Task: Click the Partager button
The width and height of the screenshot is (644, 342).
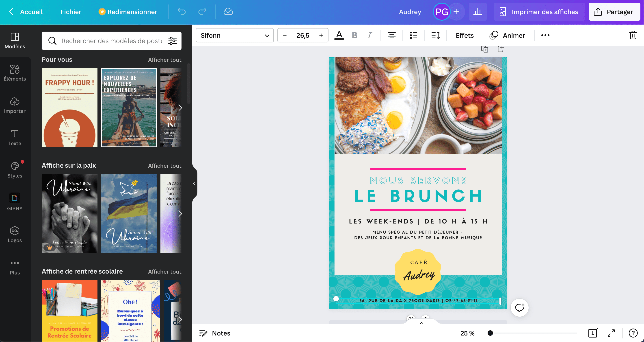Action: 614,11
